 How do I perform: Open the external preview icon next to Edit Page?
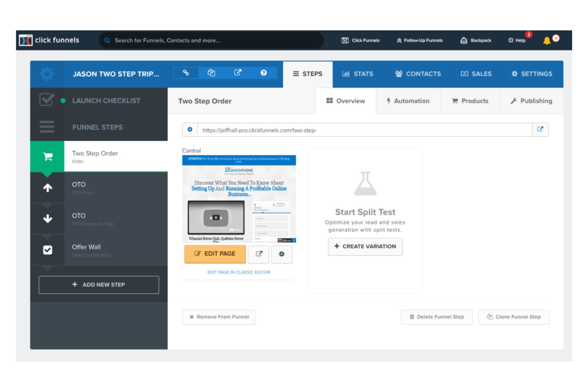pyautogui.click(x=259, y=254)
